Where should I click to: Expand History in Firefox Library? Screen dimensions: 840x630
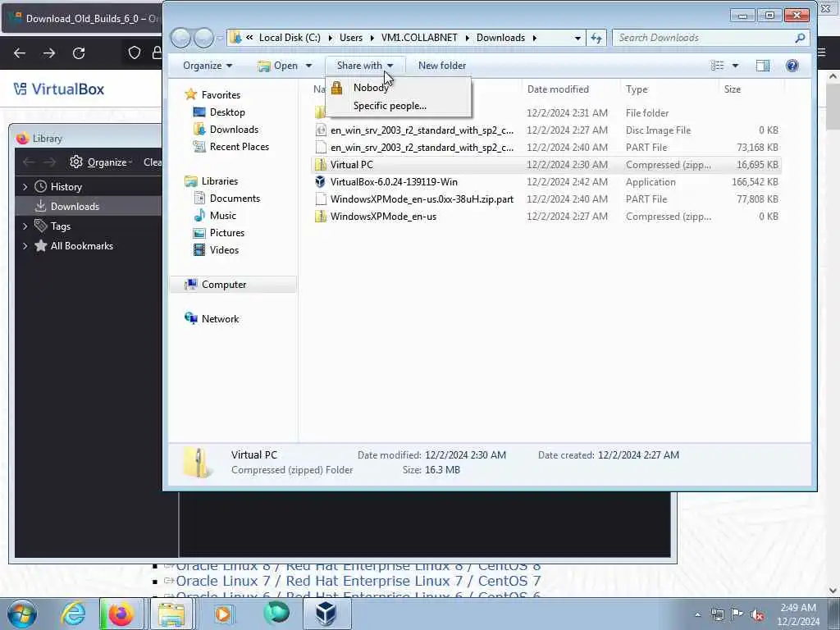25,186
